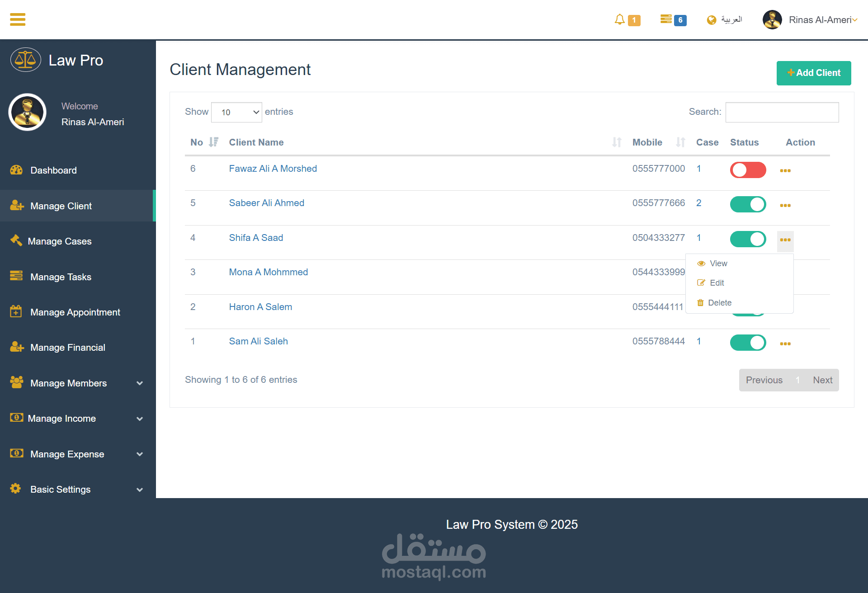868x593 pixels.
Task: Click the Law Pro scales logo
Action: tap(26, 60)
